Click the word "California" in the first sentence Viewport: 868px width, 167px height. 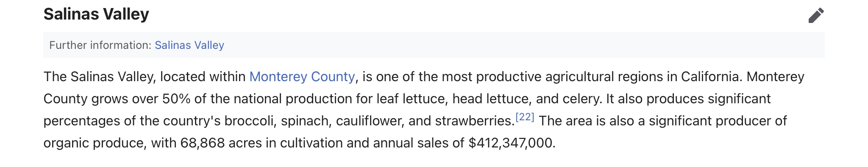pos(710,76)
